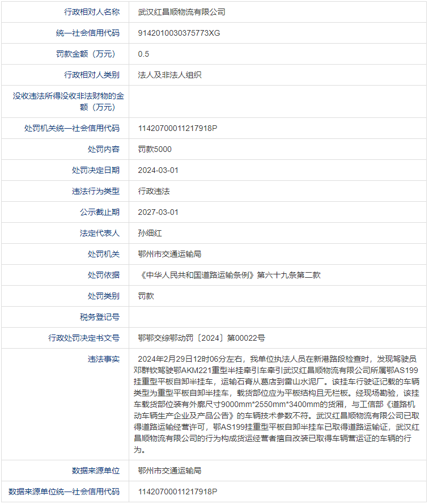Click the label 数据来源单位
Viewport: 433px width, 504px height.
pyautogui.click(x=95, y=471)
